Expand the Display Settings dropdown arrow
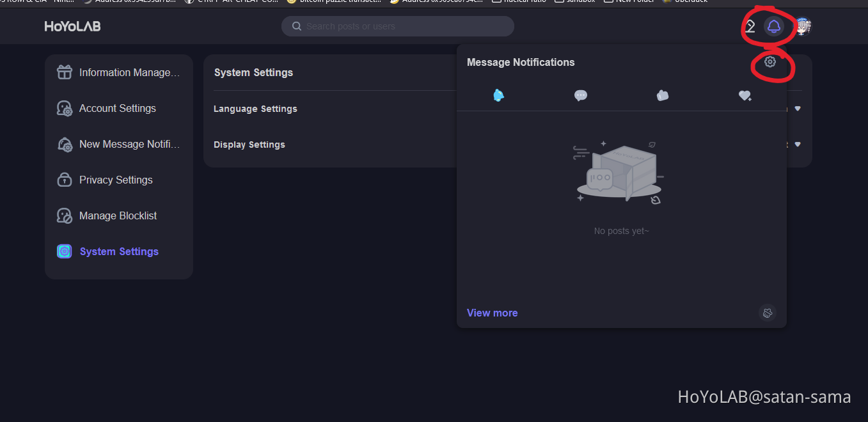The image size is (868, 422). point(798,145)
